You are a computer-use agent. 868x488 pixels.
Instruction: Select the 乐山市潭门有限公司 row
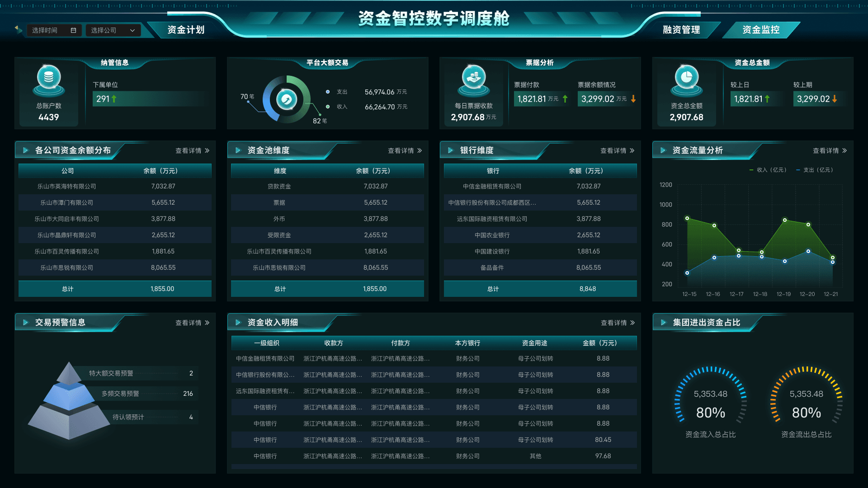(x=115, y=202)
